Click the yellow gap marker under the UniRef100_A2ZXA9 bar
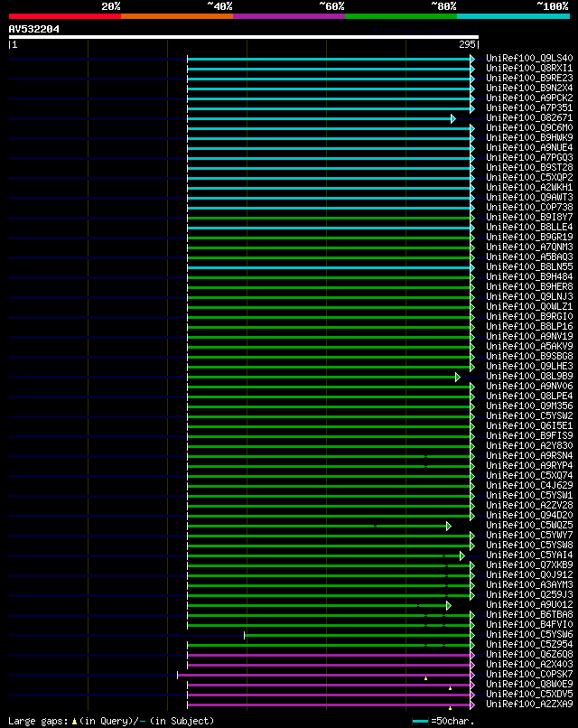Image resolution: width=578 pixels, height=728 pixels. pos(450,708)
